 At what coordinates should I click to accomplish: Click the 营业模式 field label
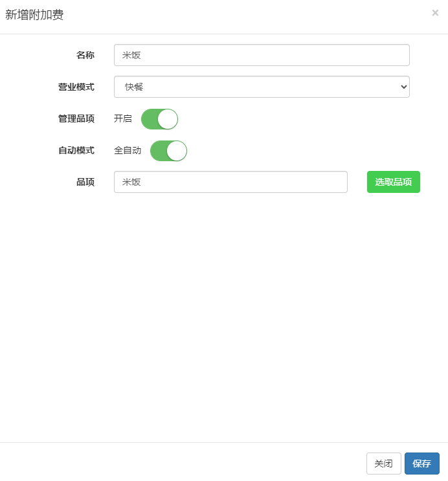[x=76, y=87]
